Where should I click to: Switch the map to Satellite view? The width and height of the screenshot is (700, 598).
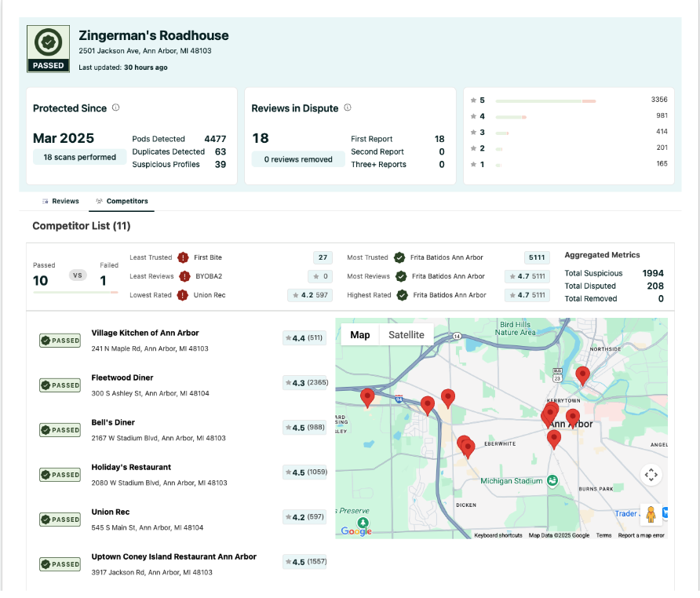407,335
